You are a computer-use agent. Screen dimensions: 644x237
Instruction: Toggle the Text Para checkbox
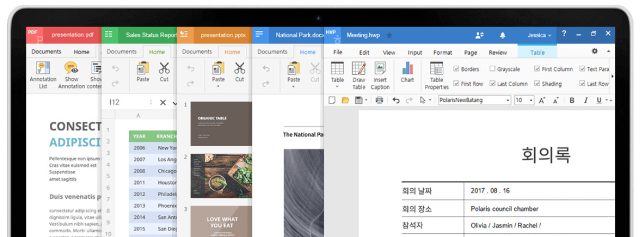click(x=582, y=69)
